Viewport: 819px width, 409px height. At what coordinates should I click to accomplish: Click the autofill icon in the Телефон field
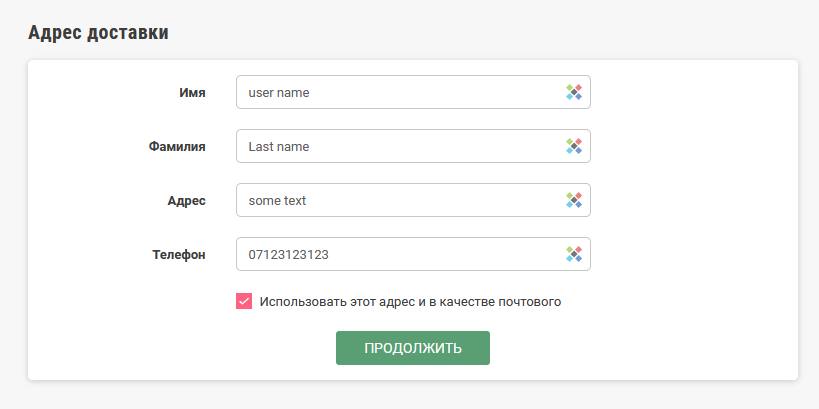point(573,254)
